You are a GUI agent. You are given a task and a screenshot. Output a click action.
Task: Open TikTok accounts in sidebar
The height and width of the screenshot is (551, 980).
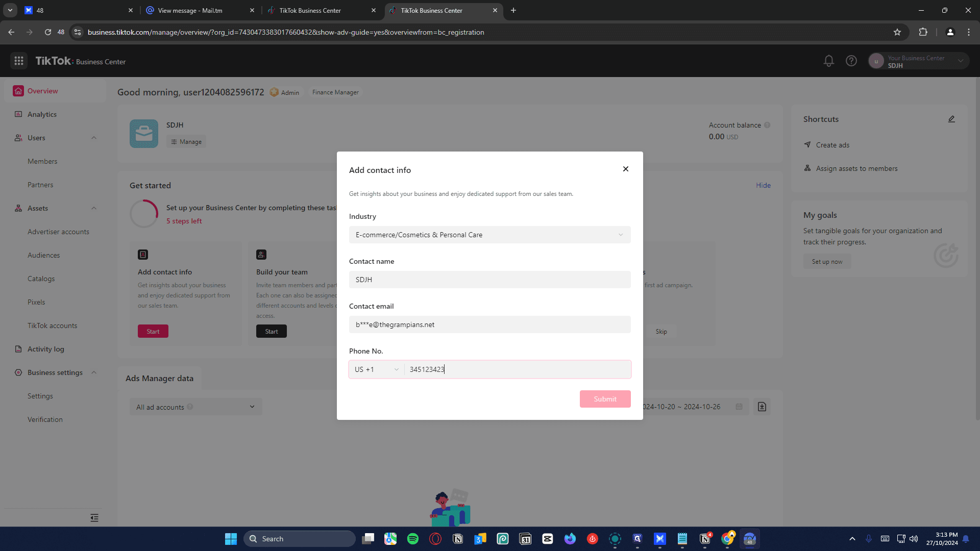pyautogui.click(x=53, y=325)
